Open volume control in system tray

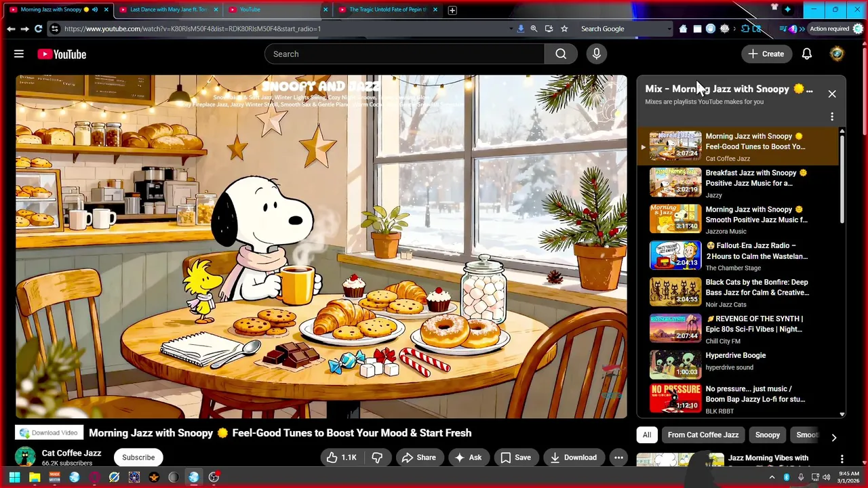click(827, 477)
